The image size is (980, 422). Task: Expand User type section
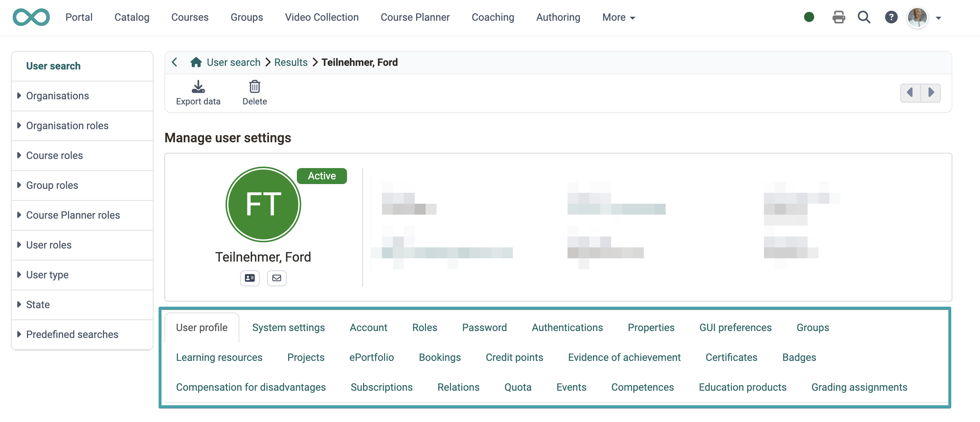[x=82, y=275]
